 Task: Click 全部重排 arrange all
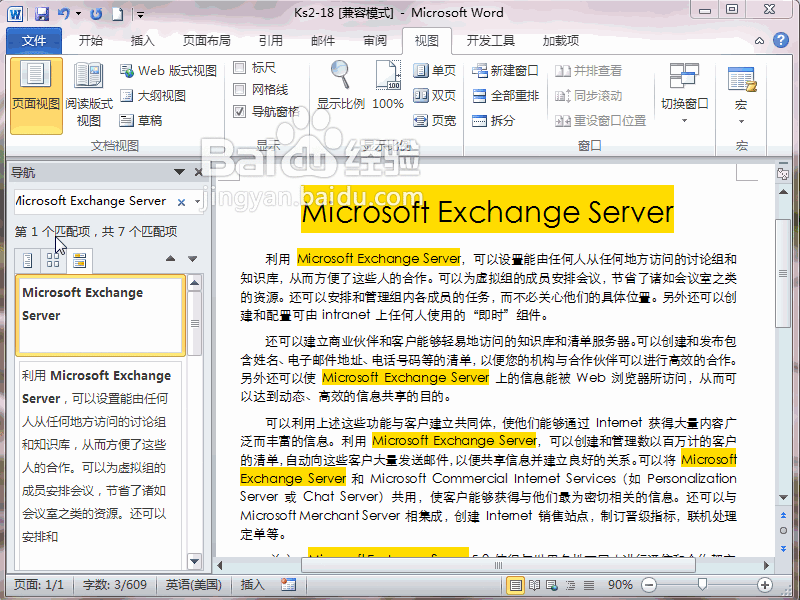click(505, 95)
